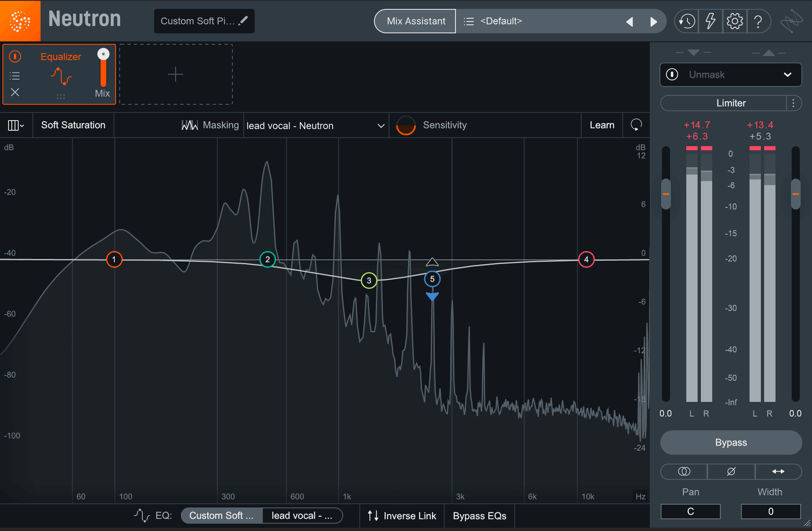Go to the previous preset arrow

(629, 22)
